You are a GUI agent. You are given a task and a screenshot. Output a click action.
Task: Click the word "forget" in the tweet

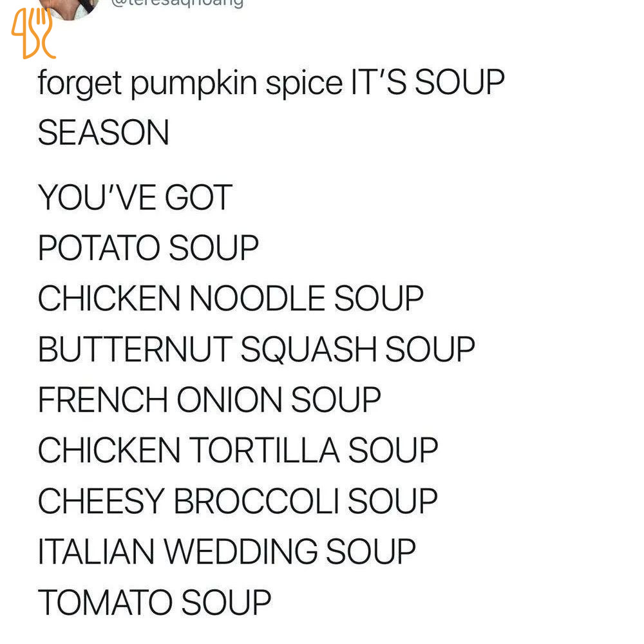click(79, 83)
